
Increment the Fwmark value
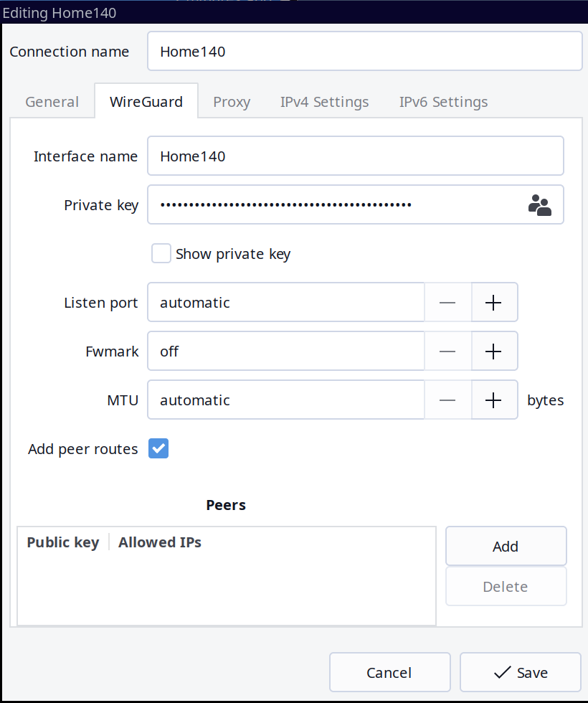coord(493,351)
